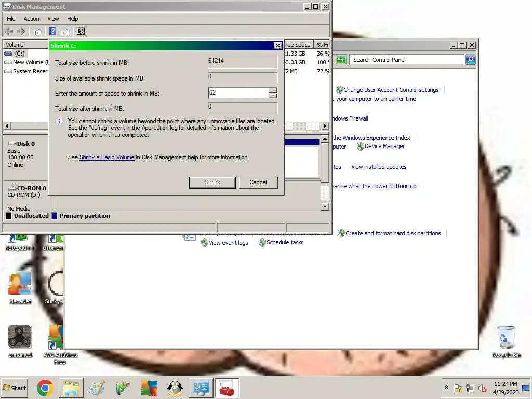Open Create and format hard disk partitions
This screenshot has height=399, width=532.
click(x=393, y=233)
